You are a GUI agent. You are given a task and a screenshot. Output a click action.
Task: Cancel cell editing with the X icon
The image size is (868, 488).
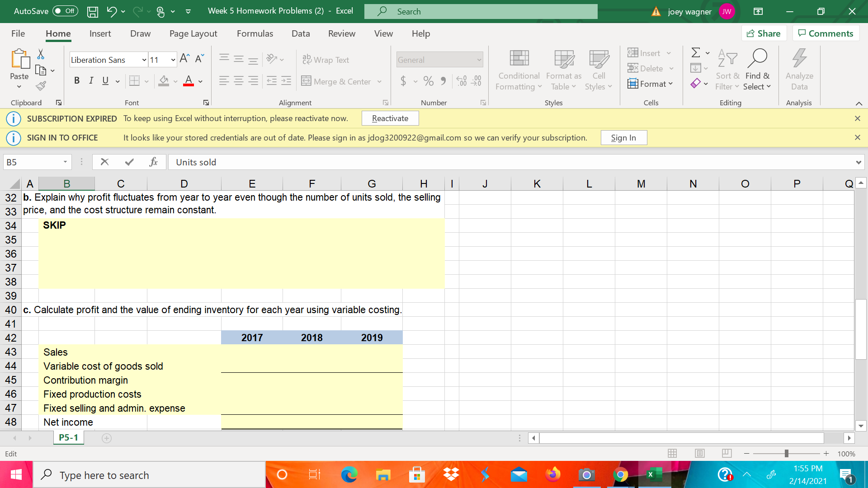tap(104, 162)
